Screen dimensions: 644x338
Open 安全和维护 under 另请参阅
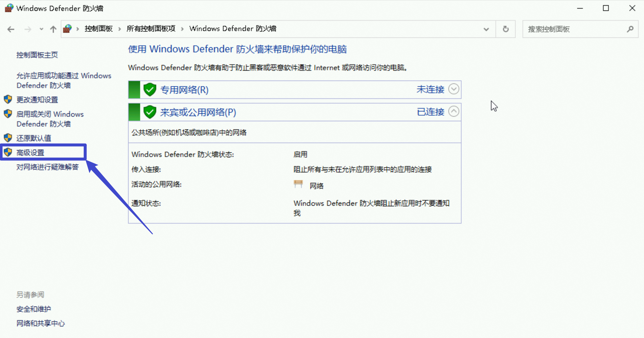[34, 309]
